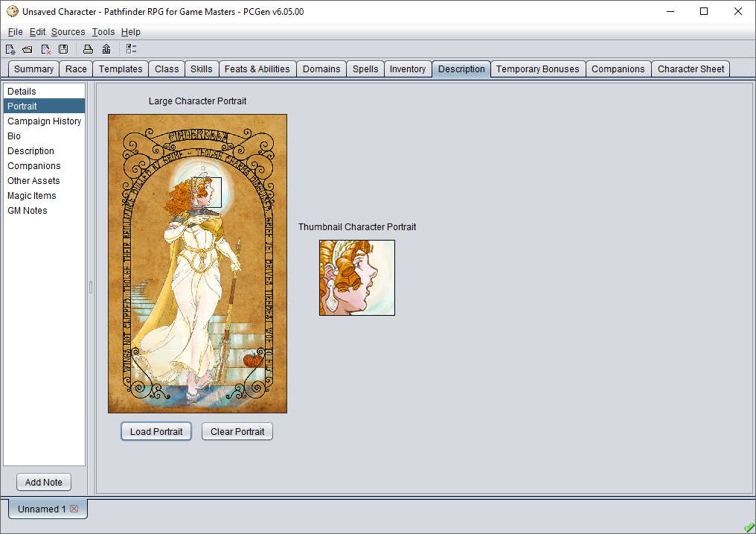Click the Export upward arrow icon
The height and width of the screenshot is (534, 756).
(106, 49)
